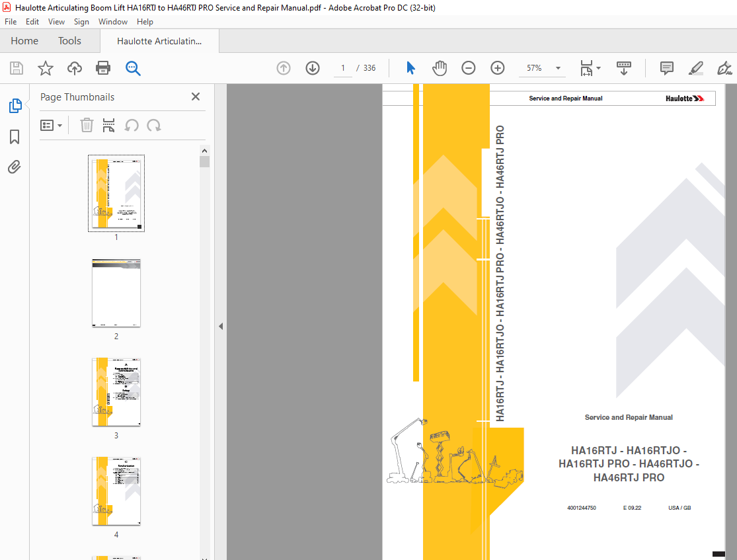This screenshot has width=737, height=560.
Task: Open the File menu
Action: (11, 22)
